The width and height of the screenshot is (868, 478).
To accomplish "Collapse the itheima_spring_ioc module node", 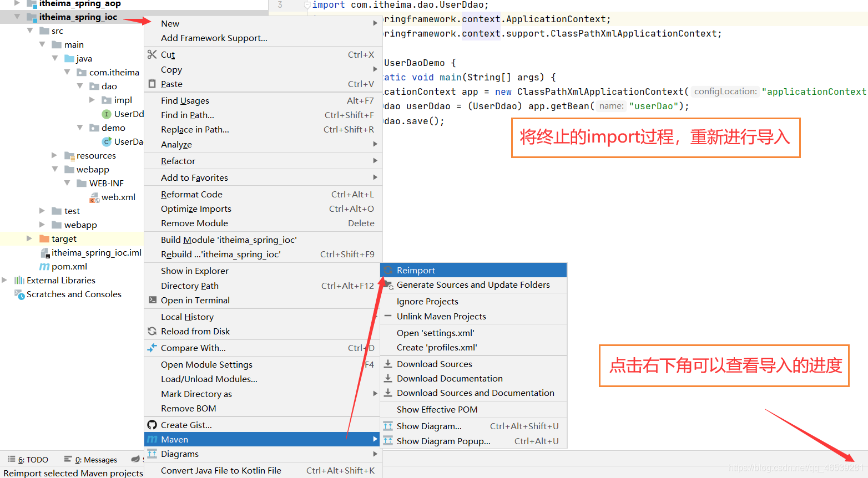I will pyautogui.click(x=17, y=17).
